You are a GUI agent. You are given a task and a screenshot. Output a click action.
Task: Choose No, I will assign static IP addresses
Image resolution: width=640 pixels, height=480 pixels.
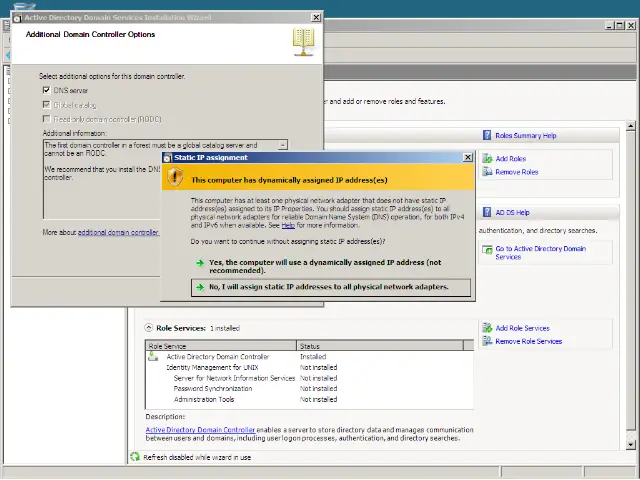(331, 287)
